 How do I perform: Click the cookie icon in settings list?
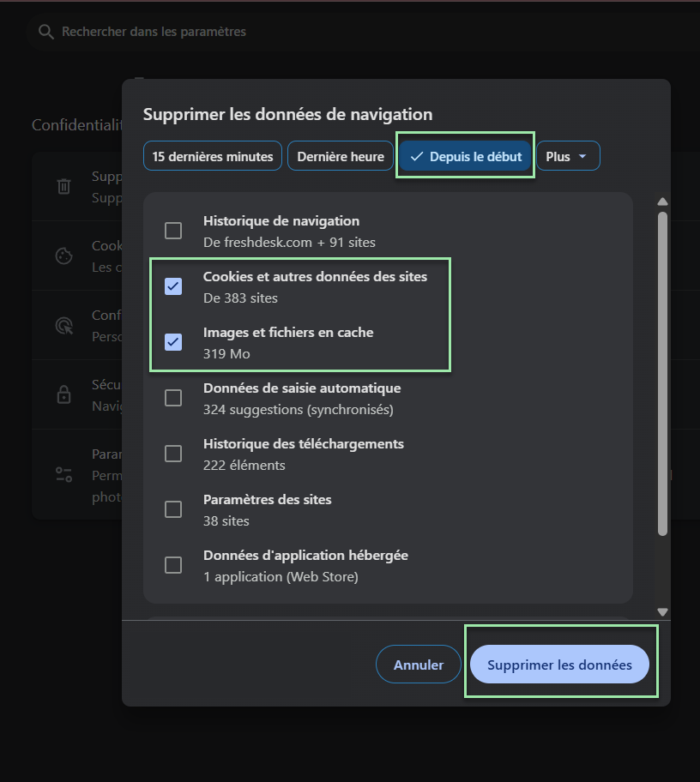63,256
